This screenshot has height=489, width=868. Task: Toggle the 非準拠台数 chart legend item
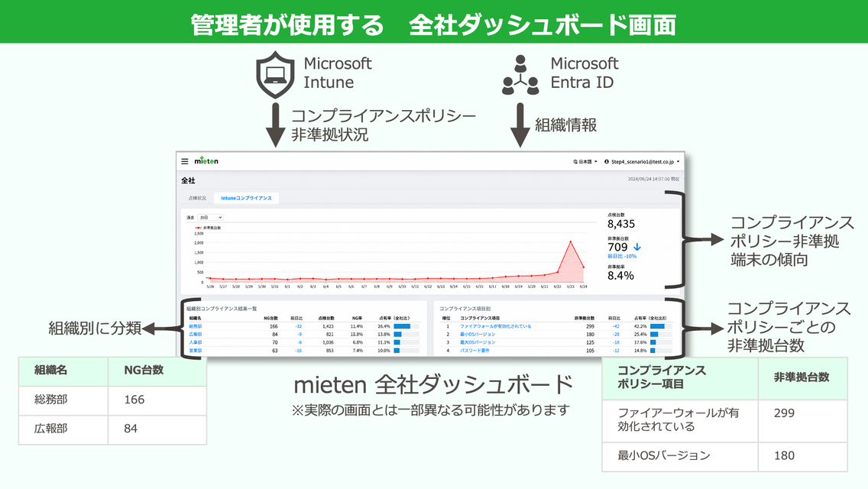(x=208, y=228)
